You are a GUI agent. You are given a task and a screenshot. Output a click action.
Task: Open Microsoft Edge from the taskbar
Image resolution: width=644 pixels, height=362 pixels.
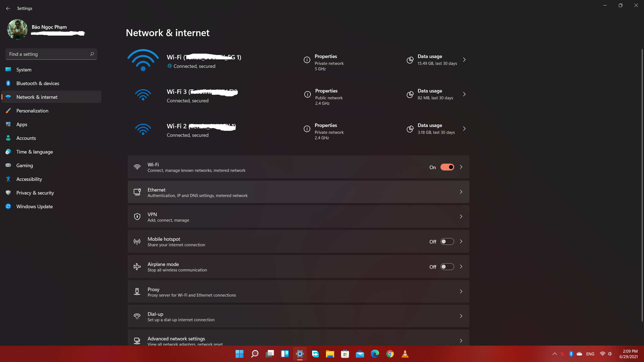(375, 354)
